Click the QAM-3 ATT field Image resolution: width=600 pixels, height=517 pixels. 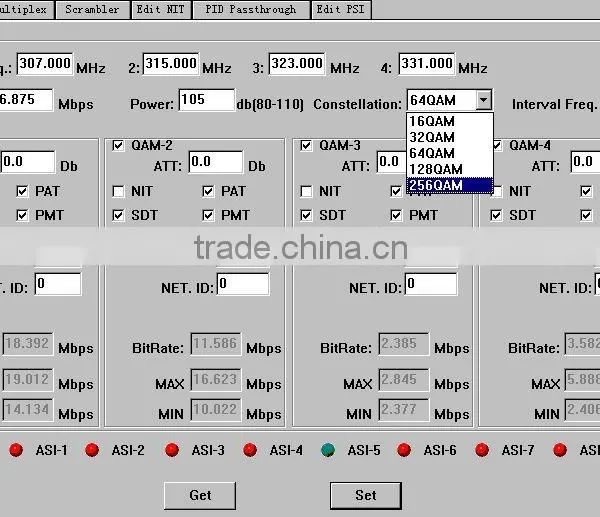392,162
